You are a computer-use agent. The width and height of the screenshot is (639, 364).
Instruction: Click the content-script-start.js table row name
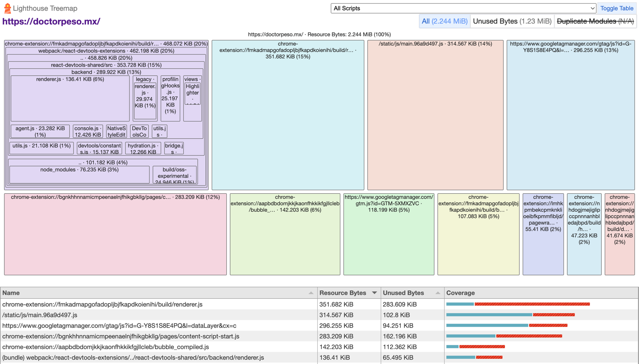pos(121,337)
